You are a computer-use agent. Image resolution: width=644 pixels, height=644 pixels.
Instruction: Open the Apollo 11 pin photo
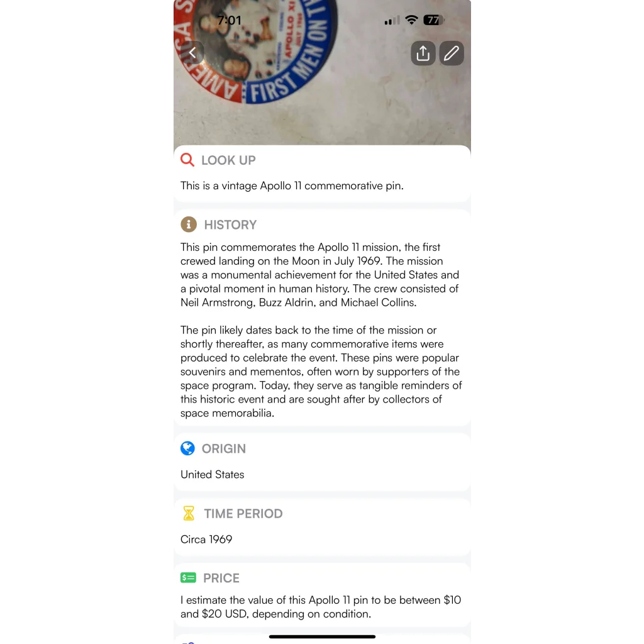click(322, 72)
